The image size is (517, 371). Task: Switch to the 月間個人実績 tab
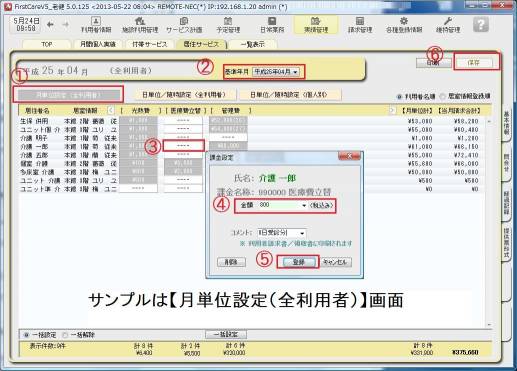98,44
